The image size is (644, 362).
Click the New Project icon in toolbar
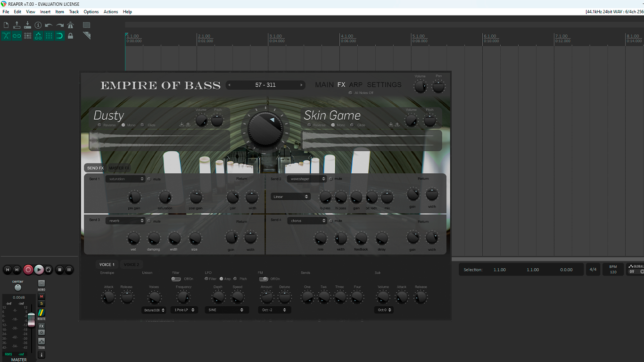pos(6,25)
